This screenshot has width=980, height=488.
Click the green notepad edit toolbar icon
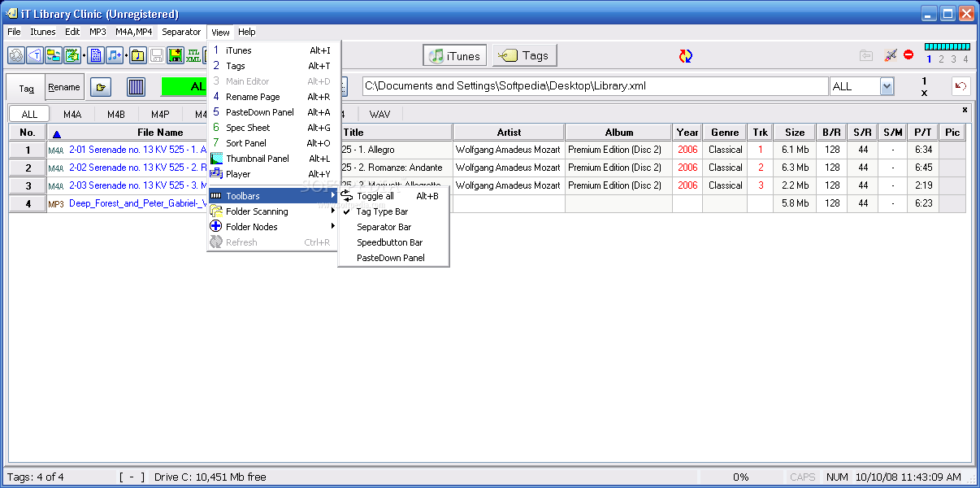coord(72,55)
